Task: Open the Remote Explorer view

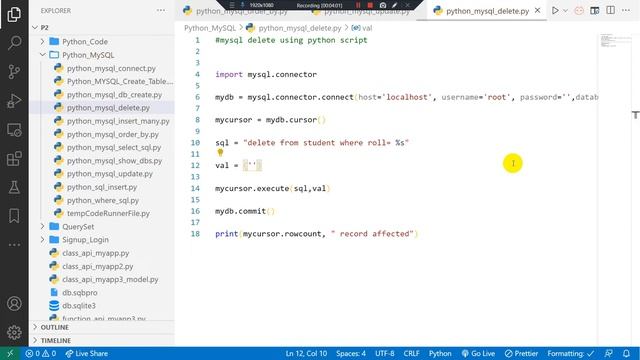Action: coord(14,130)
